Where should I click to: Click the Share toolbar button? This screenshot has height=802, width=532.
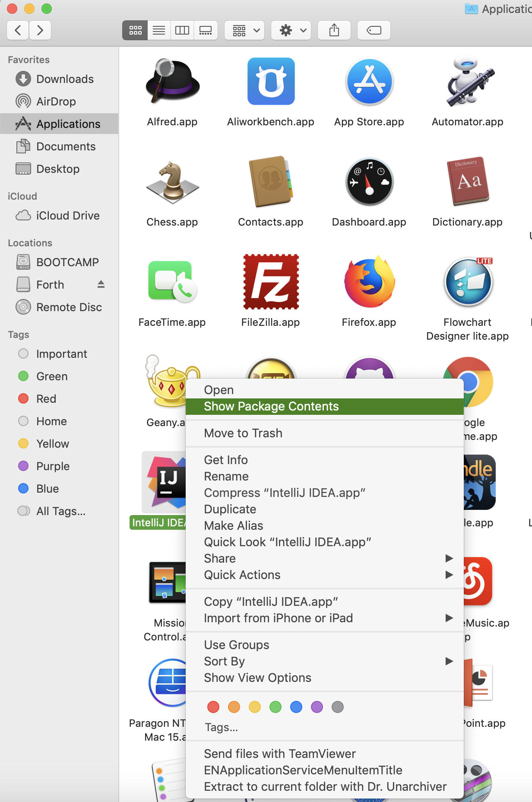[334, 30]
